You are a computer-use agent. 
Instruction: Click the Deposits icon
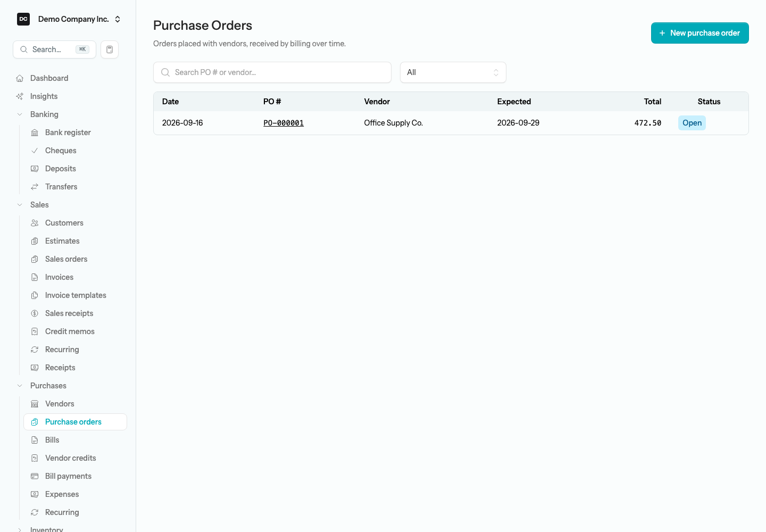(35, 169)
